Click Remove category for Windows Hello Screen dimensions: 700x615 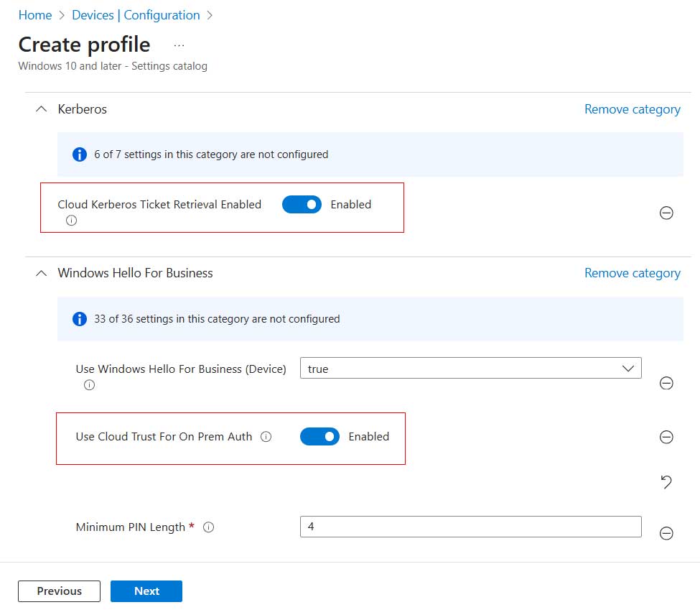[632, 273]
